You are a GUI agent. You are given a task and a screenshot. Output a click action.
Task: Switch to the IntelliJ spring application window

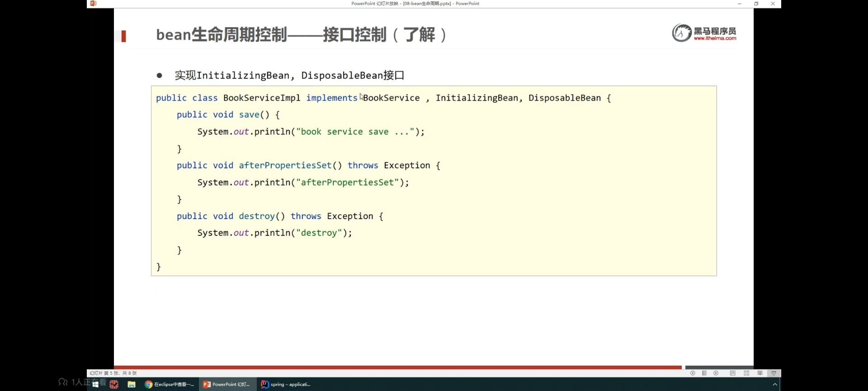tap(286, 384)
